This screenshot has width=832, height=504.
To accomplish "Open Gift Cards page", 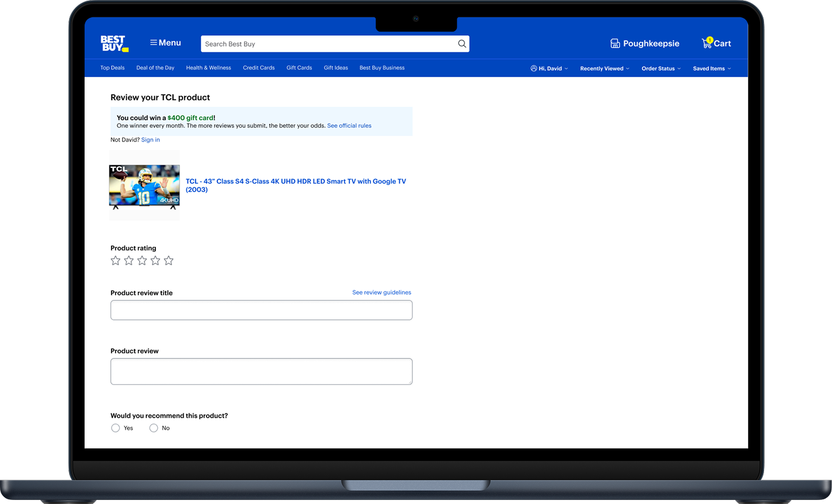I will pos(299,68).
